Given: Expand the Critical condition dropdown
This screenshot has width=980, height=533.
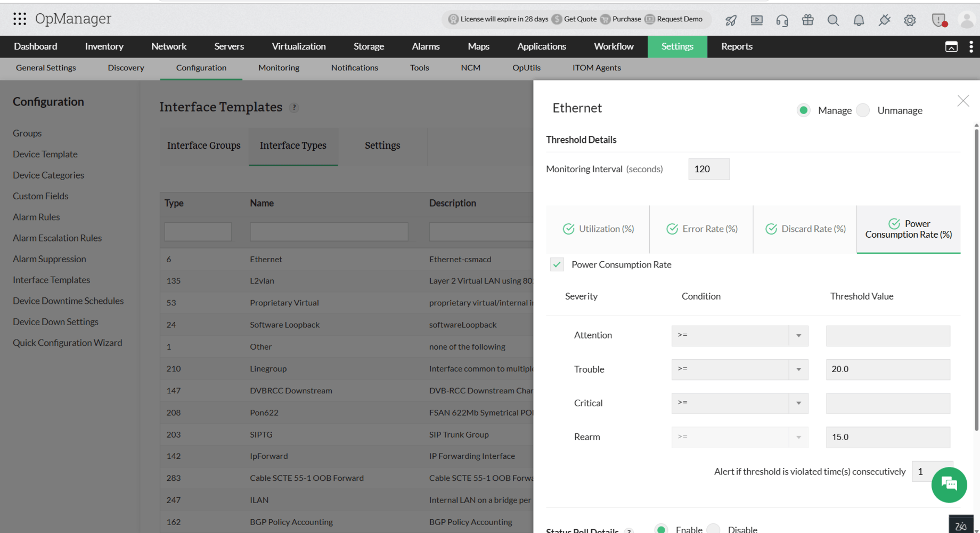Looking at the screenshot, I should pyautogui.click(x=740, y=403).
